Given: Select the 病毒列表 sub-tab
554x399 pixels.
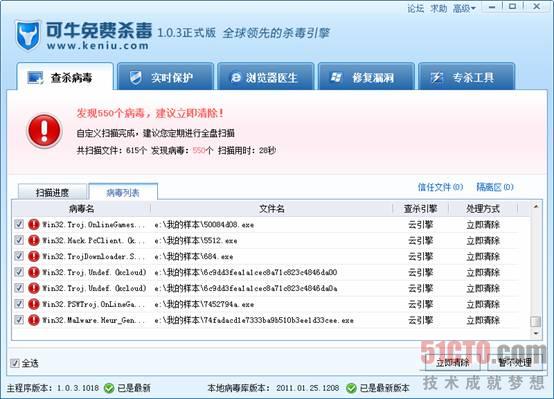Looking at the screenshot, I should point(123,192).
